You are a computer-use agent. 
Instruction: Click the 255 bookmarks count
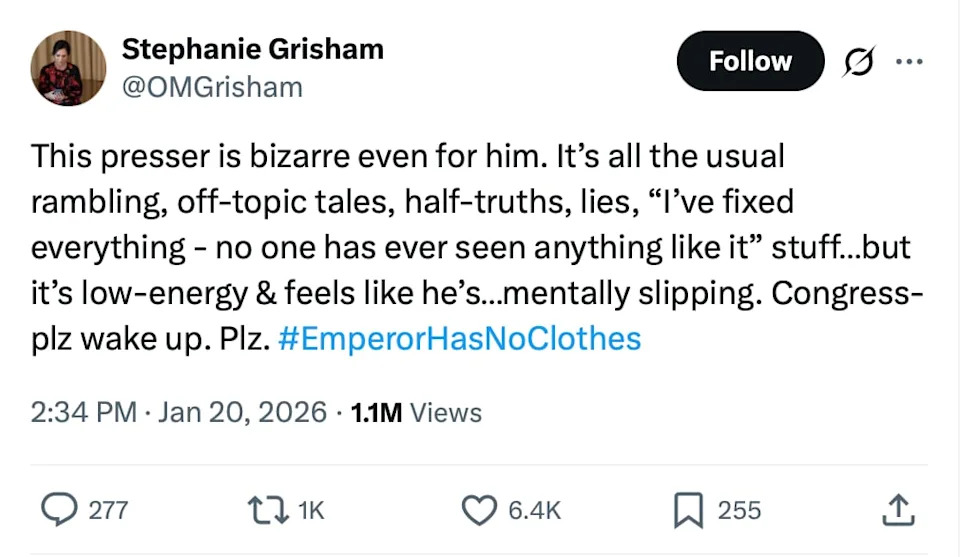pyautogui.click(x=739, y=510)
